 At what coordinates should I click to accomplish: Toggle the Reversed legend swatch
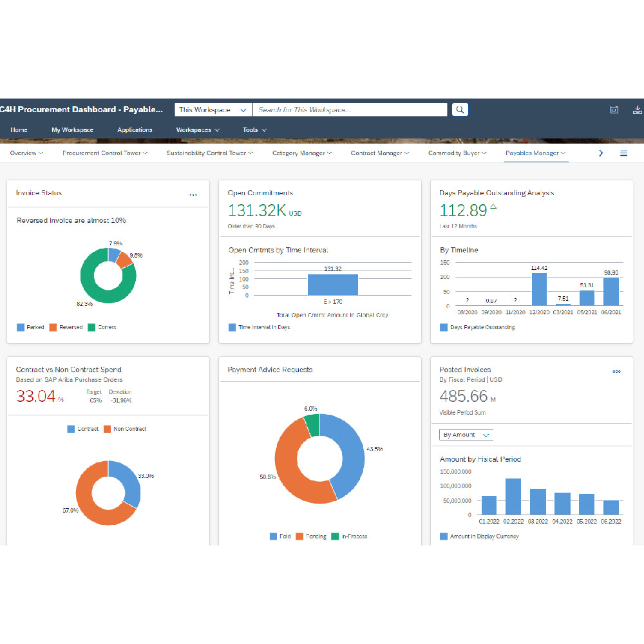tap(53, 327)
